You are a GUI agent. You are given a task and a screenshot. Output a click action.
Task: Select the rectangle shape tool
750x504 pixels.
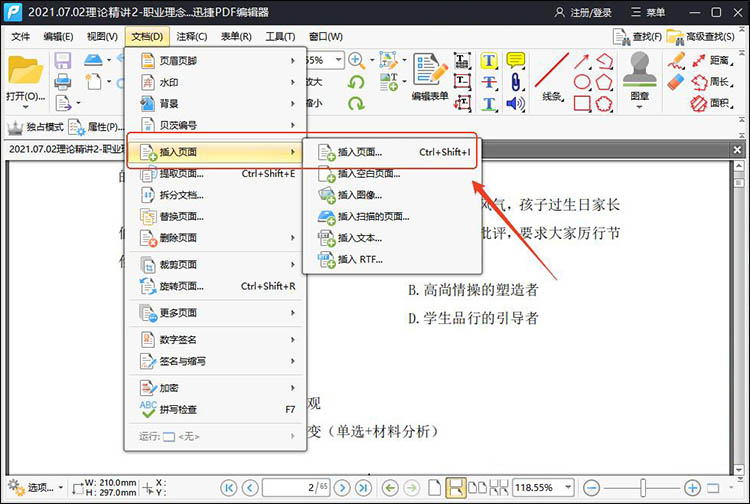pyautogui.click(x=582, y=103)
